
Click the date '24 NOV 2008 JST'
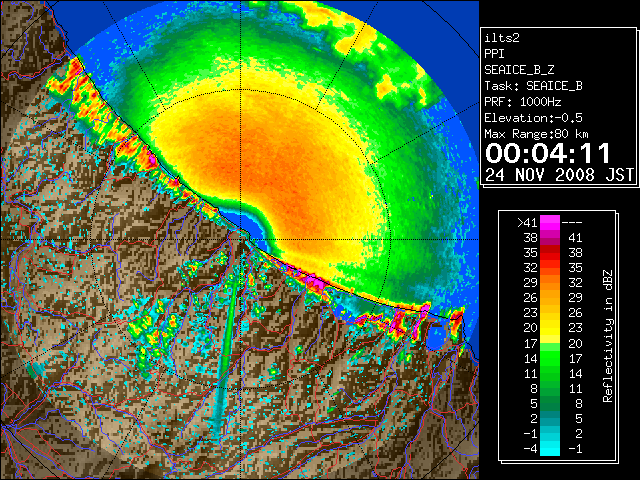tap(559, 175)
